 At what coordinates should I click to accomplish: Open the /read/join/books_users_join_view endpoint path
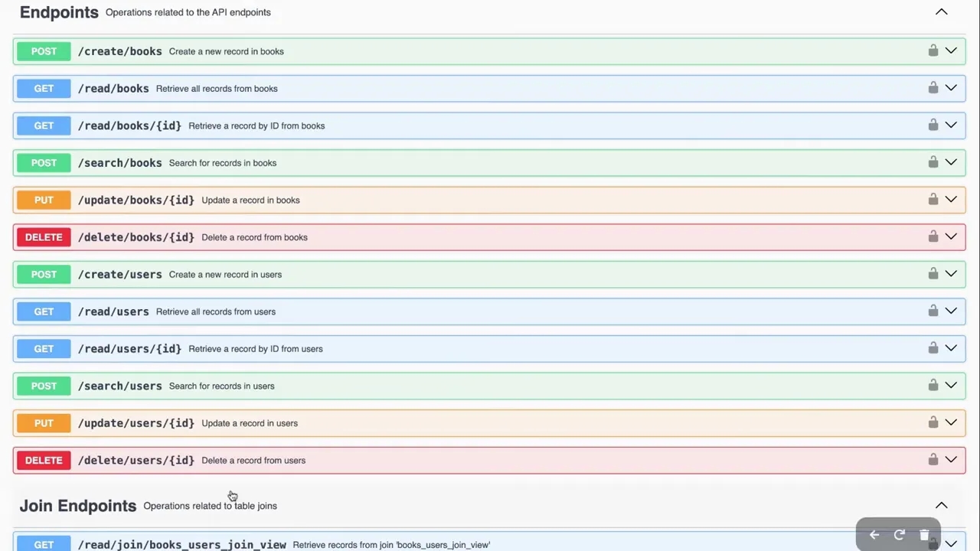(x=182, y=545)
